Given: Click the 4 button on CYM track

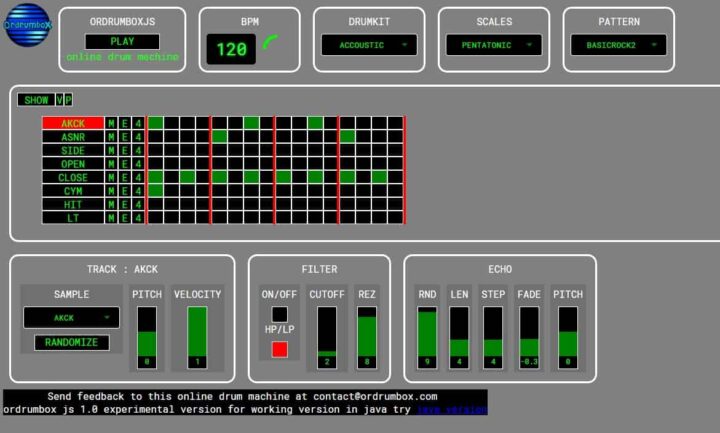Looking at the screenshot, I should [x=139, y=190].
